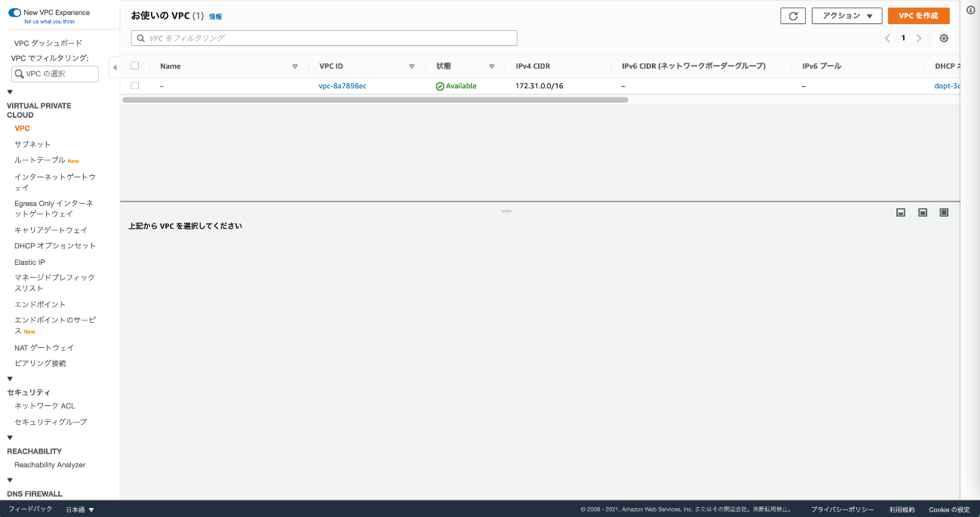Click the horizontal scrollbar under the table
This screenshot has height=517, width=980.
tap(375, 100)
